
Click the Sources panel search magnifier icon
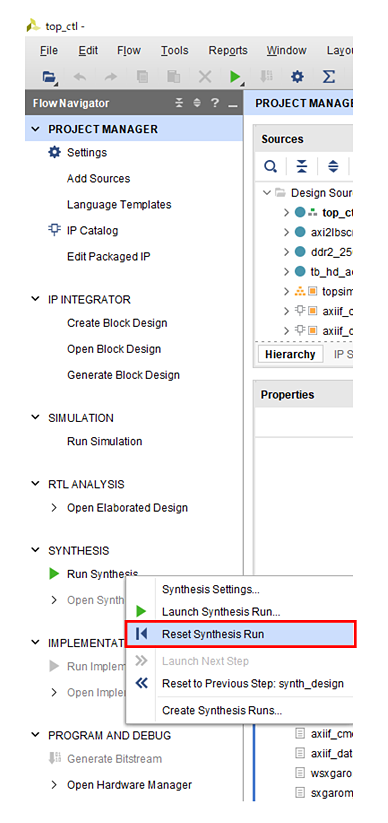click(x=270, y=166)
